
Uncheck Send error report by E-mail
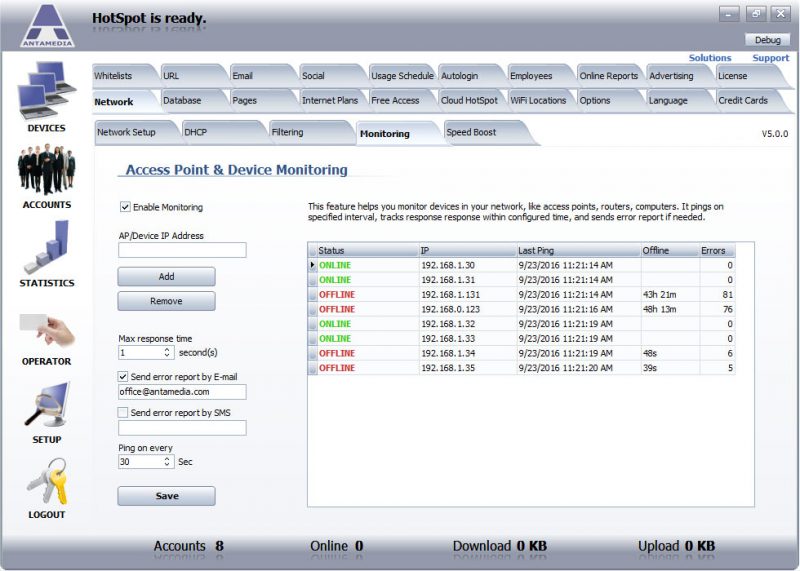coord(123,377)
